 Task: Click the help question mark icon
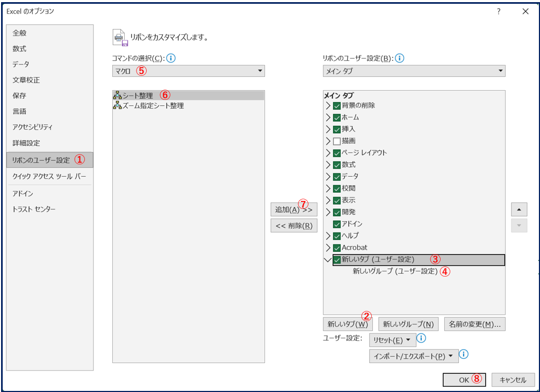[498, 11]
